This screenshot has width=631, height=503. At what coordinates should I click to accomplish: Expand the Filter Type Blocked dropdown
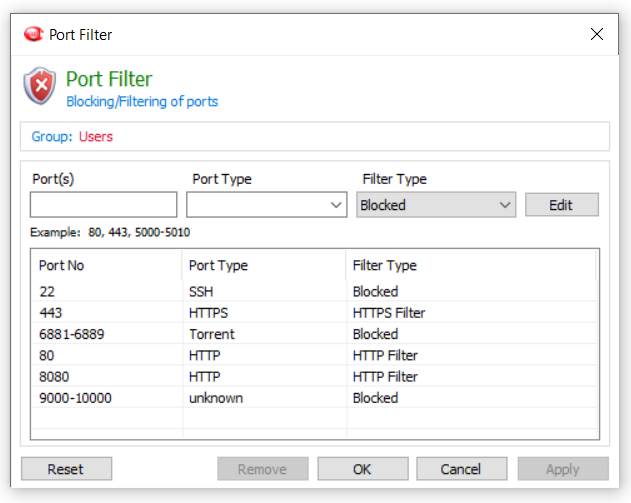click(436, 205)
